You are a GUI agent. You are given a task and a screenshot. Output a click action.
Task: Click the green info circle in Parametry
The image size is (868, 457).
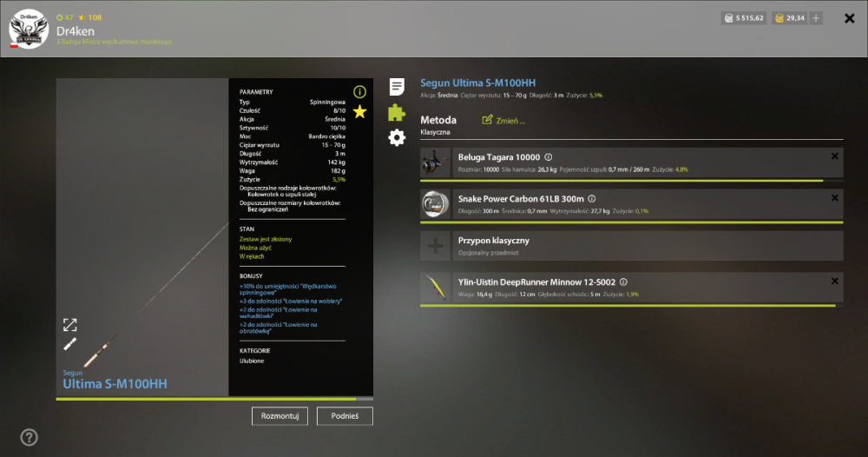(360, 92)
